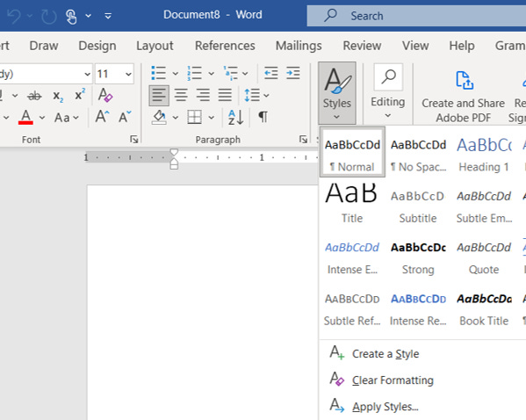Open Shading color dropdown arrow
The image size is (526, 420).
(x=175, y=118)
